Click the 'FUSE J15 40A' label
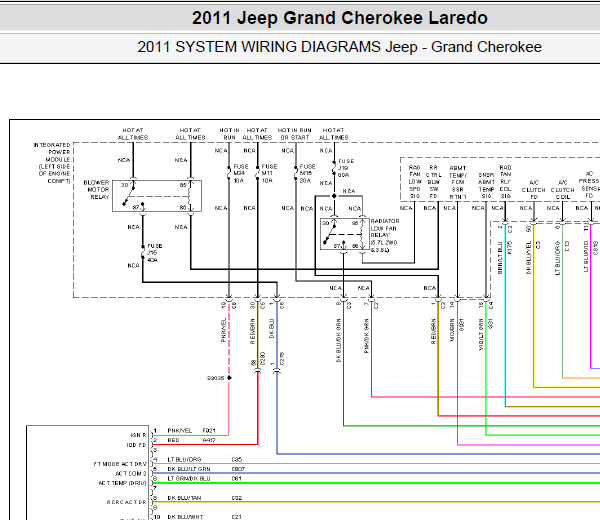 (x=154, y=253)
